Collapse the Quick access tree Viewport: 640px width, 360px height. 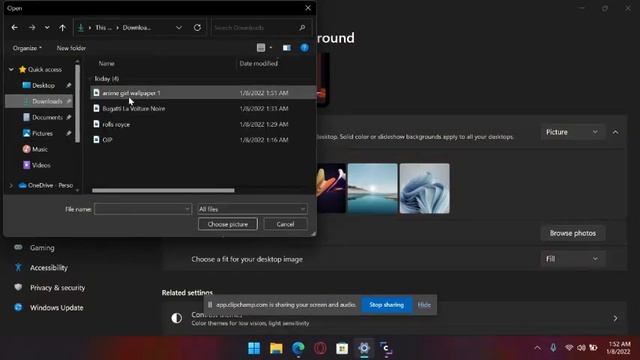[11, 70]
